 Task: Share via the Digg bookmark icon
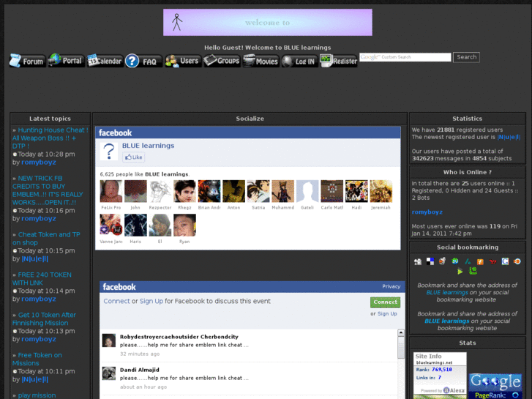tap(418, 261)
